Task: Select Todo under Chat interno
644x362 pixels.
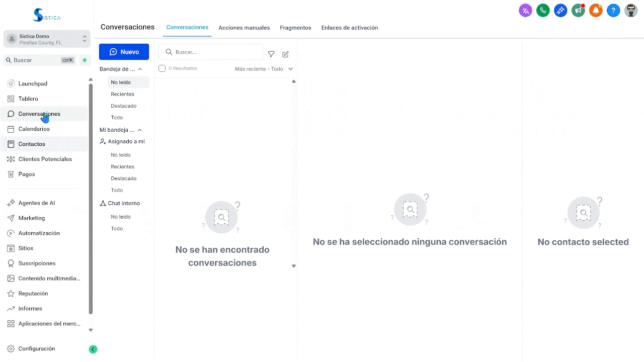Action: coord(117,229)
